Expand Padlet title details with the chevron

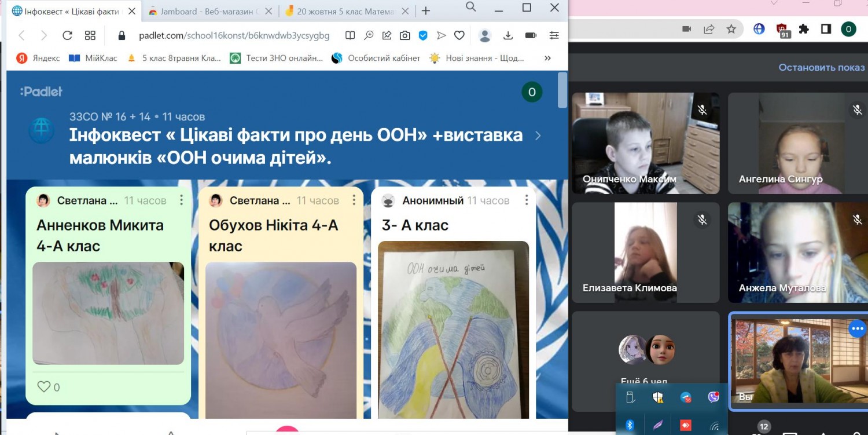[x=538, y=136]
